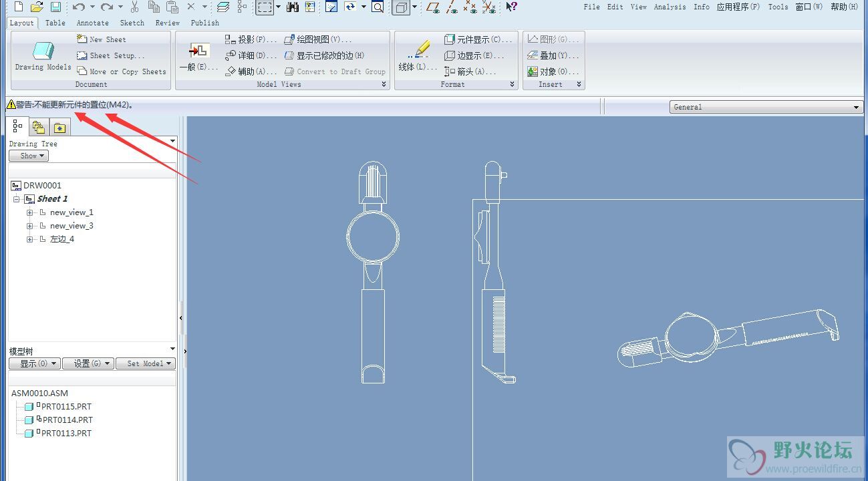
Task: Expand the Format group arrow
Action: pos(513,84)
